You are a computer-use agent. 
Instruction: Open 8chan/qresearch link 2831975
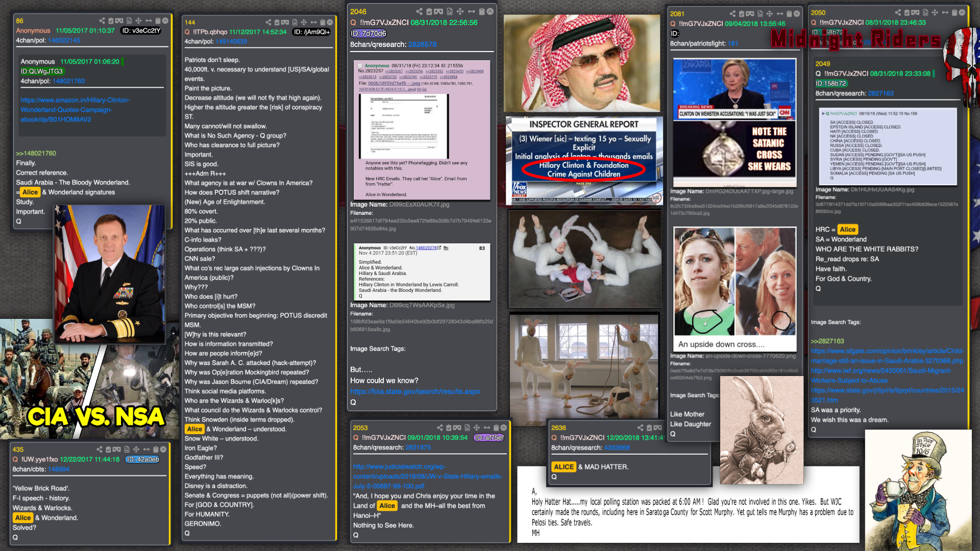[x=418, y=447]
